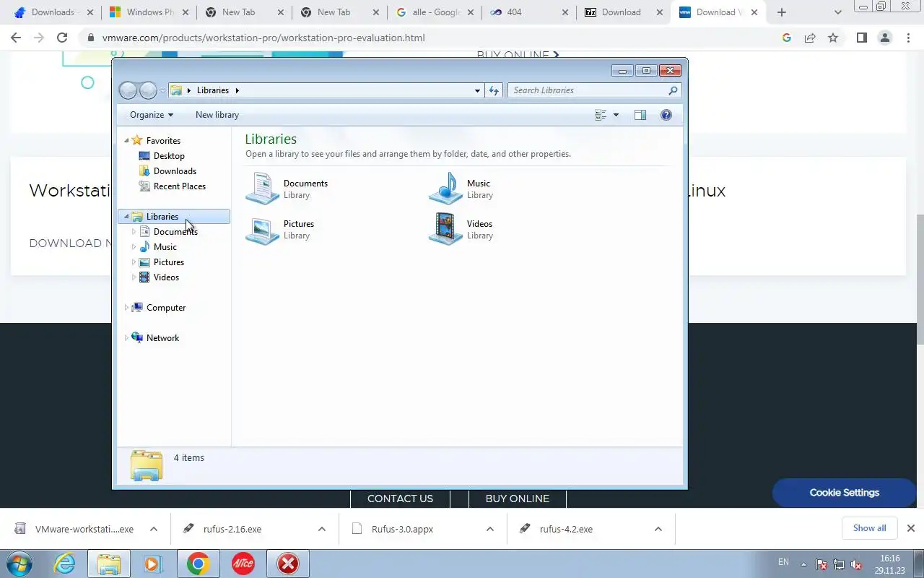Expand Documents in navigation tree
The image size is (924, 578).
[x=134, y=232]
